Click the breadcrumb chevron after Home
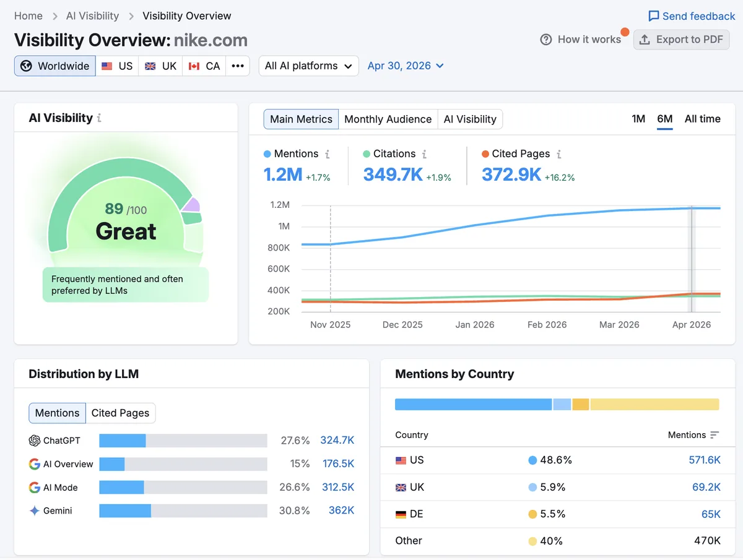 click(54, 16)
